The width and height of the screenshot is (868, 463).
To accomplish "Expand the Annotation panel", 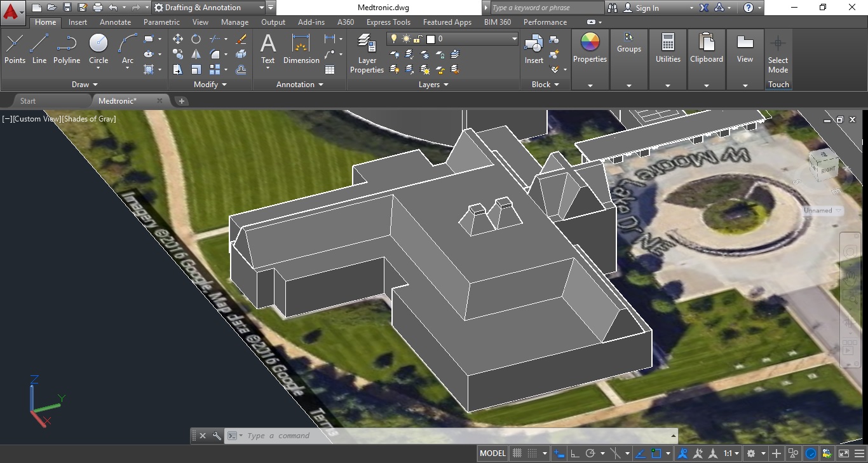I will (x=300, y=84).
